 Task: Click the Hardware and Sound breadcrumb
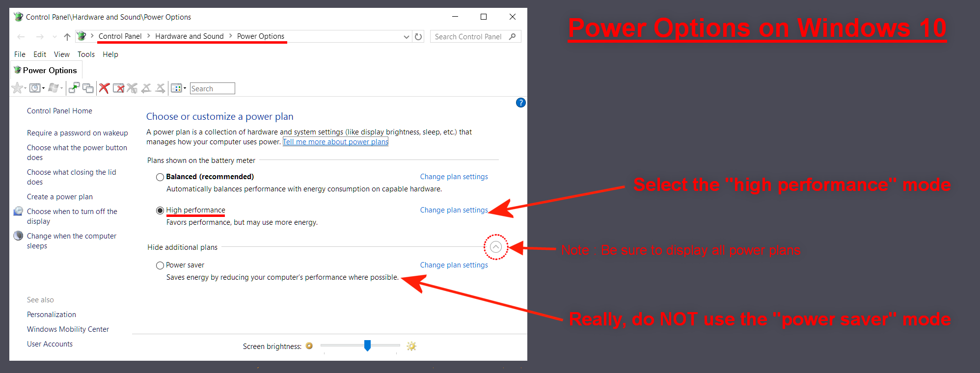tap(190, 36)
